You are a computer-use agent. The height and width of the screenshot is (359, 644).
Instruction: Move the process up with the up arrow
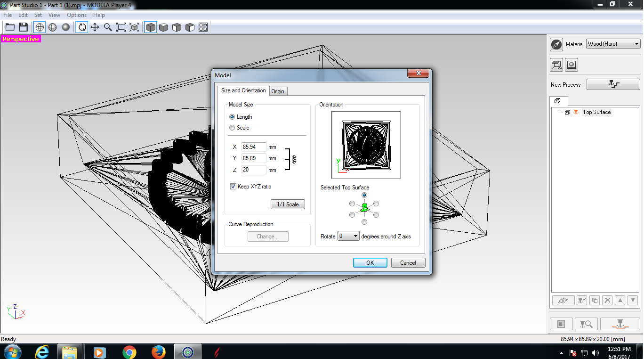tap(620, 300)
